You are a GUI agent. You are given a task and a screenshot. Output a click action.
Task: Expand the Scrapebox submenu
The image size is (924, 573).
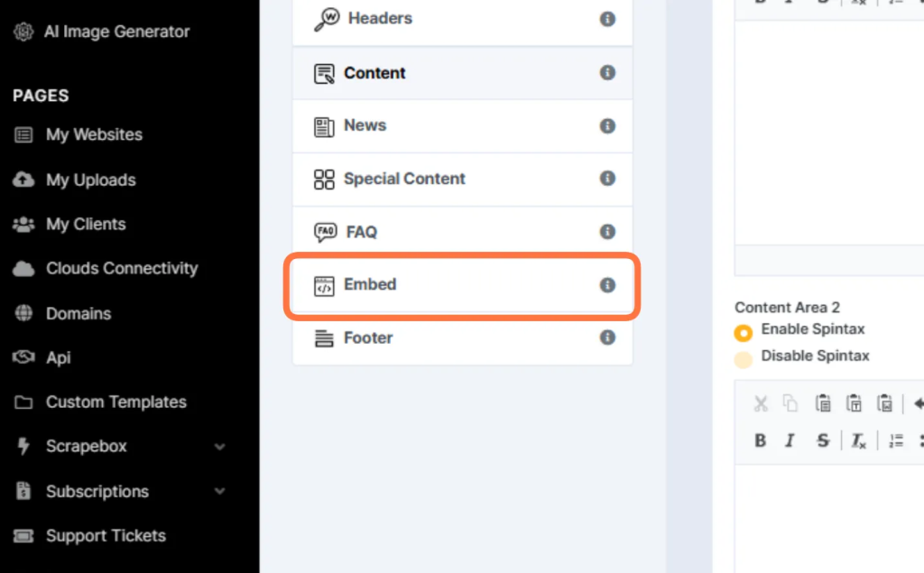coord(219,447)
